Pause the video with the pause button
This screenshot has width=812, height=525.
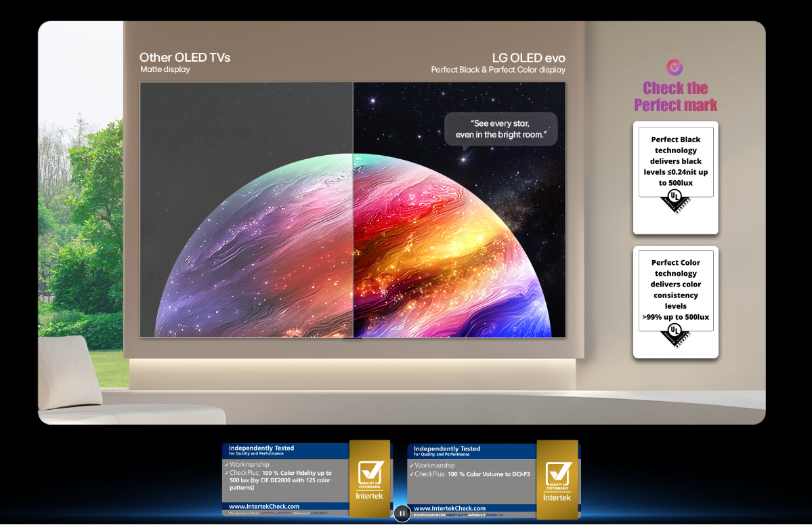[x=402, y=513]
